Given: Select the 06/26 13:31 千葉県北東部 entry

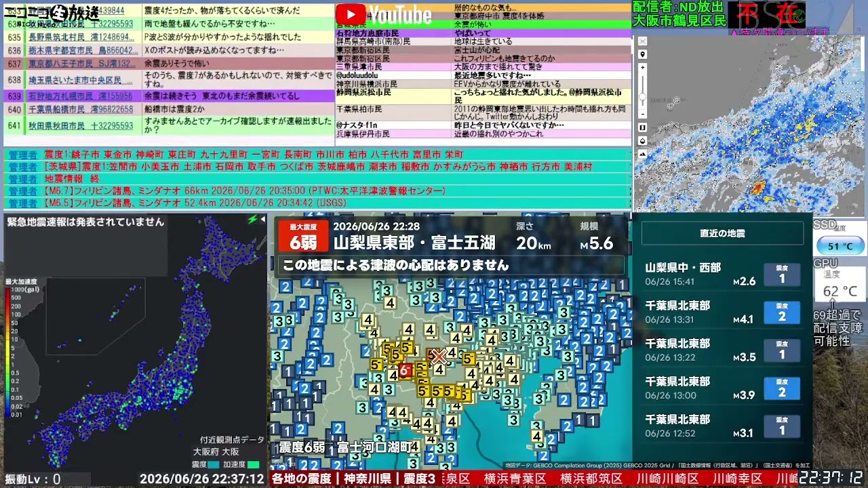Looking at the screenshot, I should coord(722,312).
